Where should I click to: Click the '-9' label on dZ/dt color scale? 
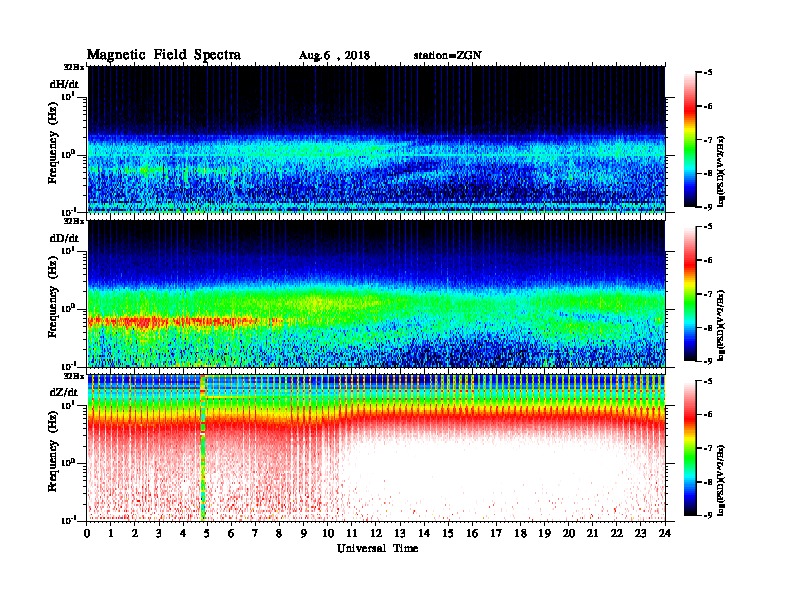click(708, 515)
